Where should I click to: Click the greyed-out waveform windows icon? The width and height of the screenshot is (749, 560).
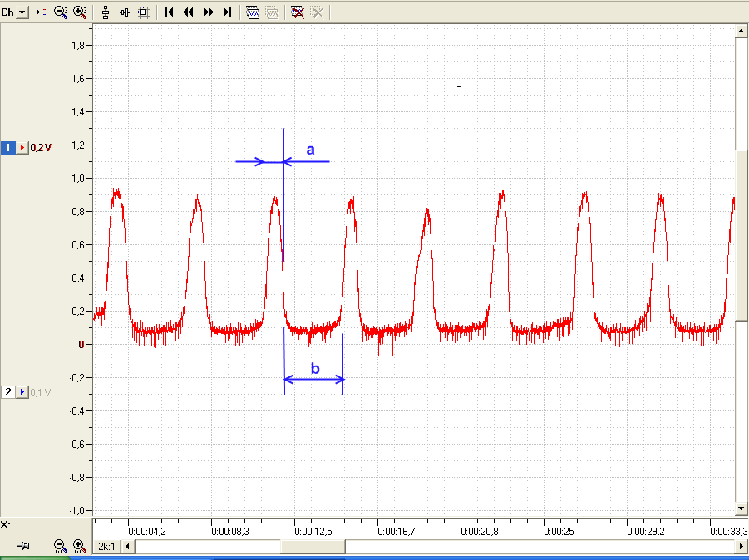(x=272, y=12)
